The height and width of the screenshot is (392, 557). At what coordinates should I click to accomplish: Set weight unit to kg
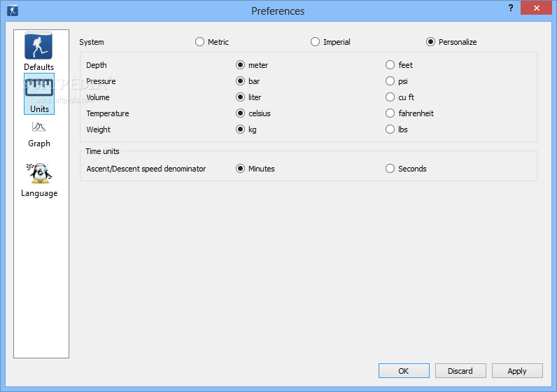point(246,129)
